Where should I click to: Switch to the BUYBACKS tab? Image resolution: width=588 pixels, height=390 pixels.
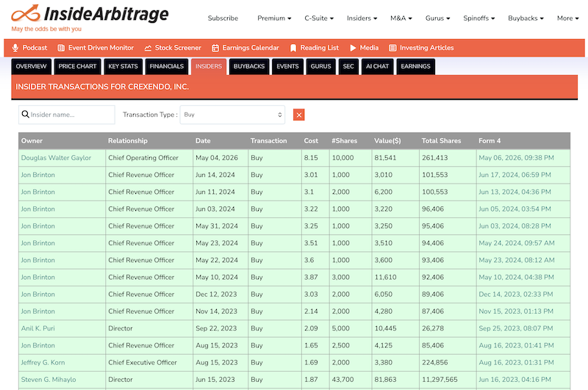(x=249, y=66)
